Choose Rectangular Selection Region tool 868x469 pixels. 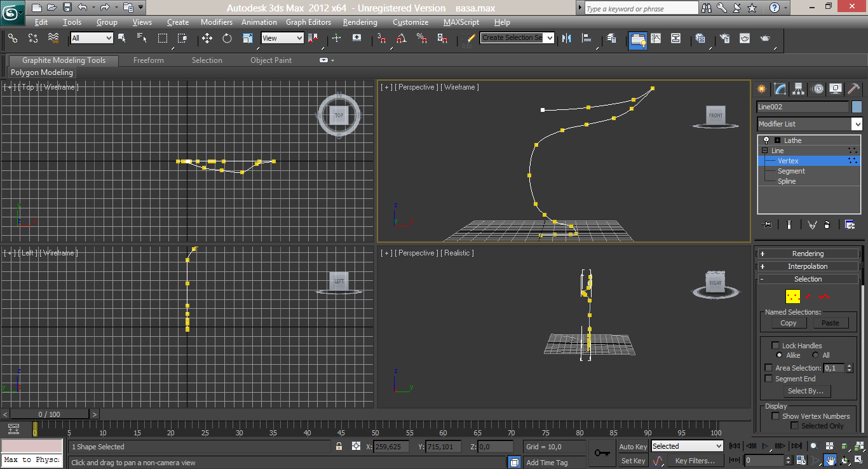tap(163, 38)
